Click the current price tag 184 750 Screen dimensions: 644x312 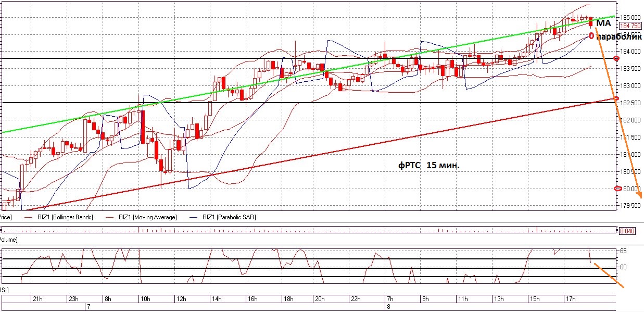630,26
